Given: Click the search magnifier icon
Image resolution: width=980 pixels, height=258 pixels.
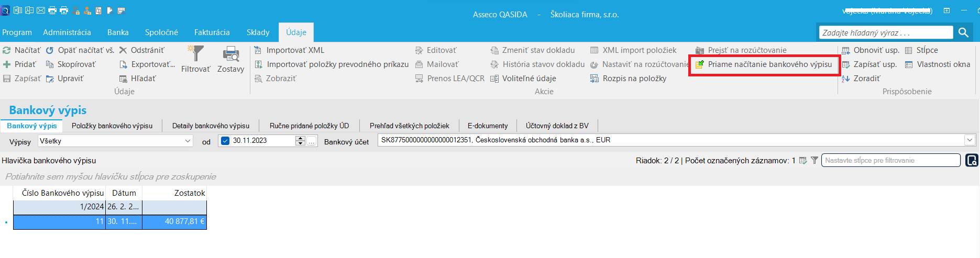Looking at the screenshot, I should (x=963, y=32).
